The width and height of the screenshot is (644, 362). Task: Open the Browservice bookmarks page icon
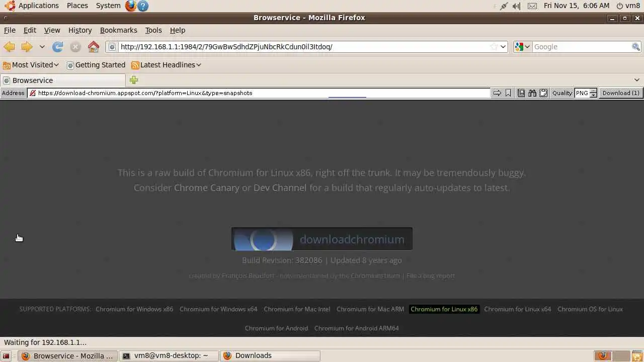click(521, 93)
